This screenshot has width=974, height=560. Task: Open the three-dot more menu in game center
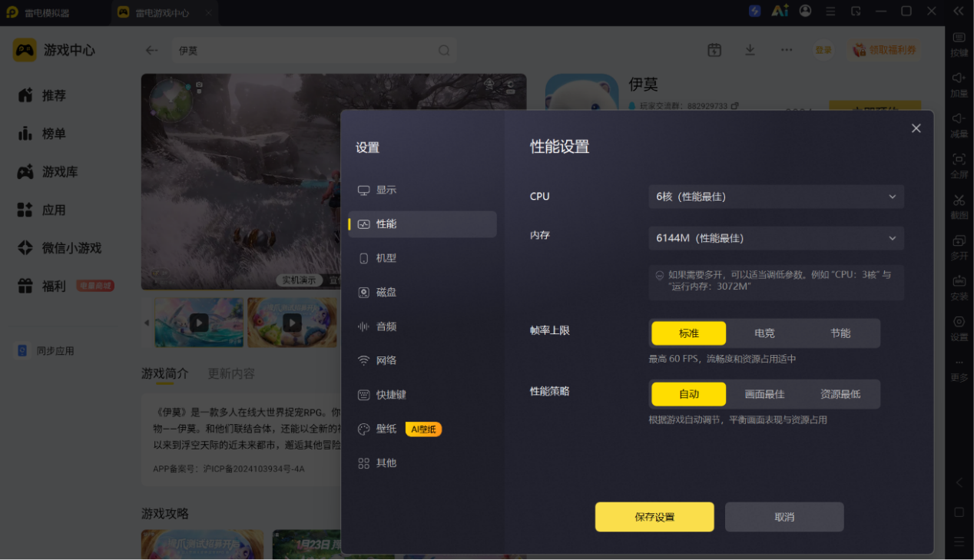(786, 50)
